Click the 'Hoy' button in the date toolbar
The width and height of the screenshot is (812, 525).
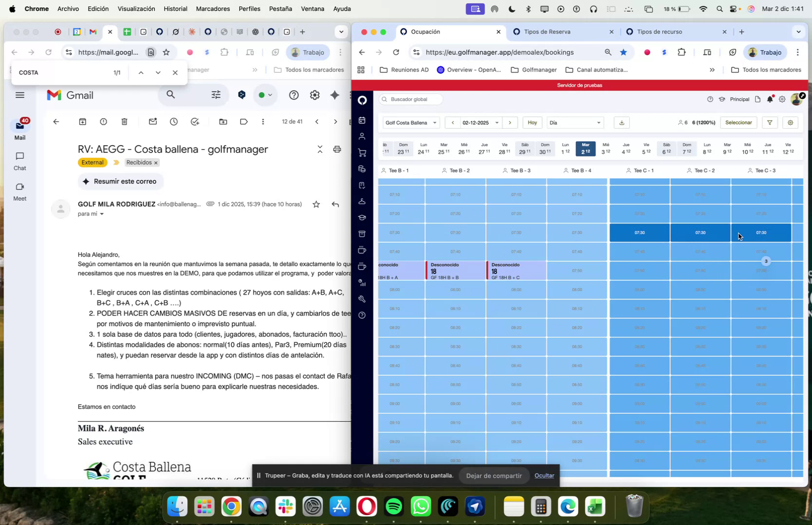point(532,123)
